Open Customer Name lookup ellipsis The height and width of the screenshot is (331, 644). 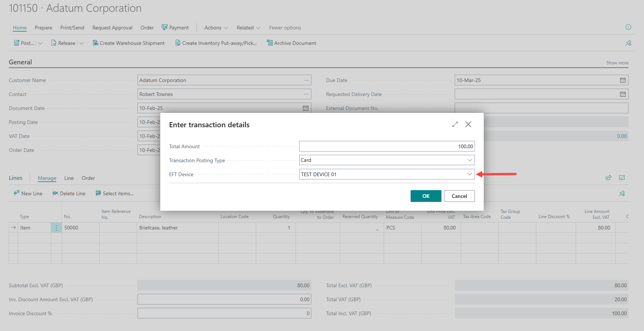(x=306, y=80)
